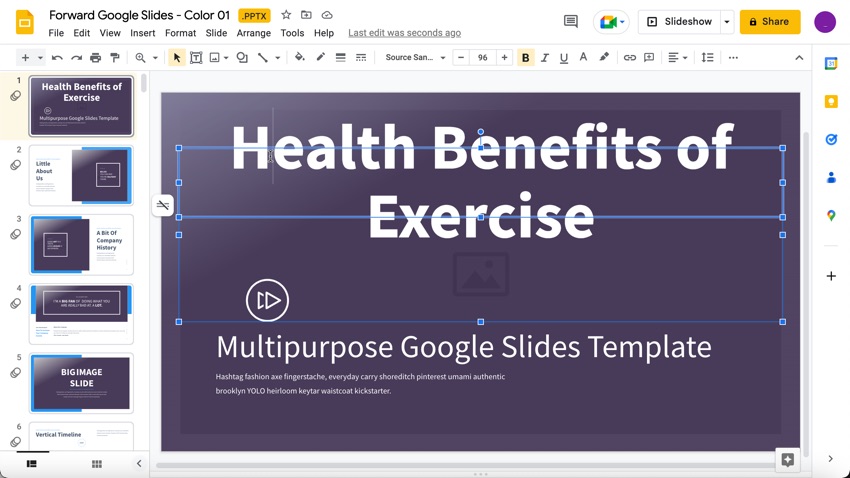Add a comment from toolbar

pos(649,57)
